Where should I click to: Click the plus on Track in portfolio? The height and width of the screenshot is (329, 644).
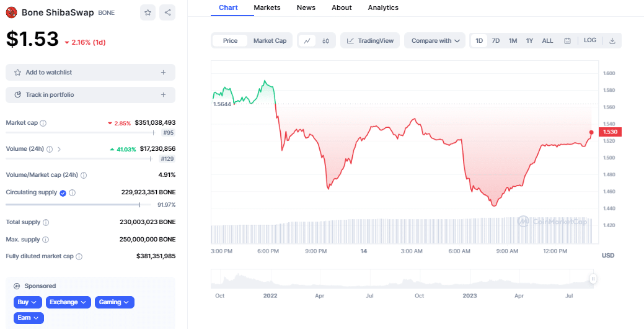163,94
